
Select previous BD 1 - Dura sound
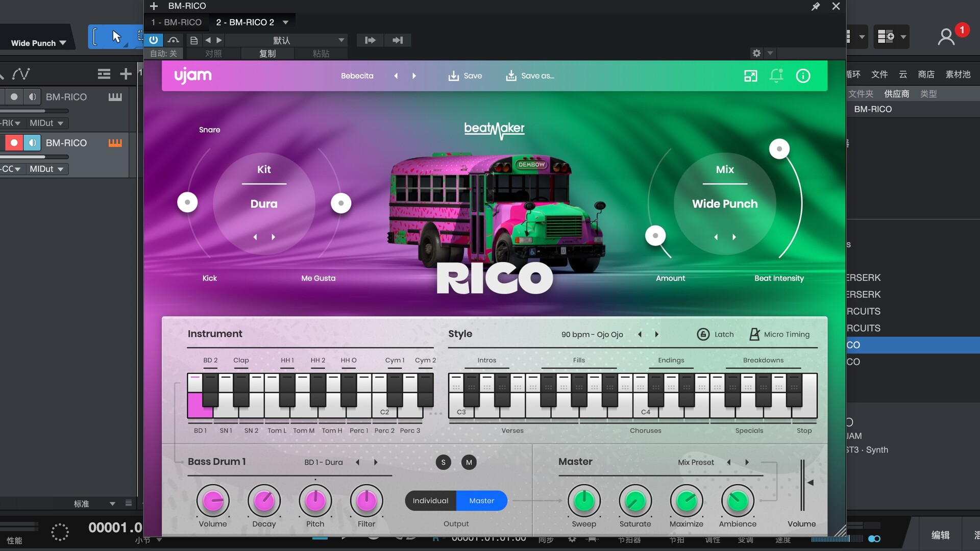358,462
